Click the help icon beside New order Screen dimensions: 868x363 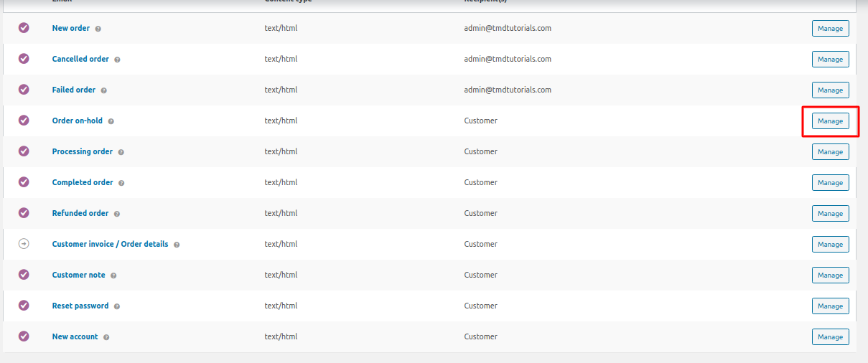pos(98,29)
